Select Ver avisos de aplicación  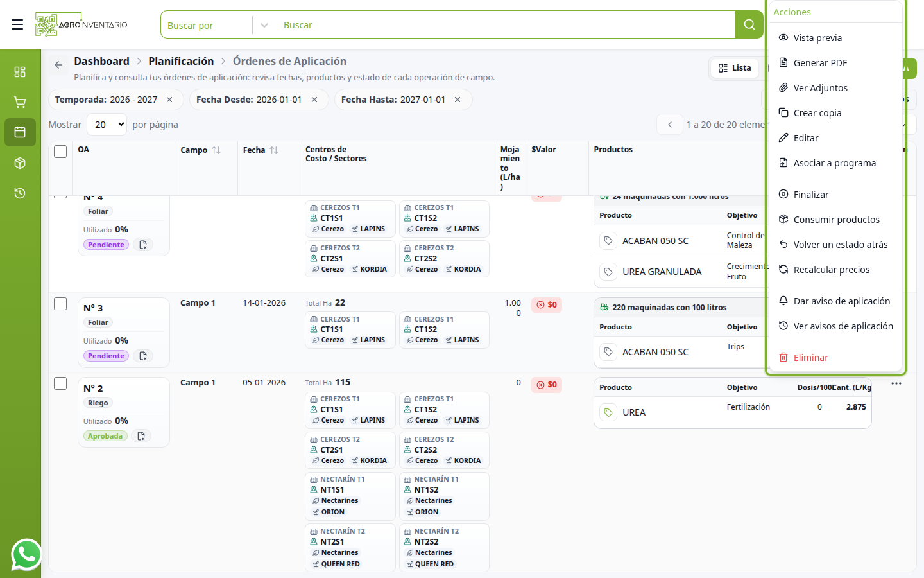[x=835, y=326]
